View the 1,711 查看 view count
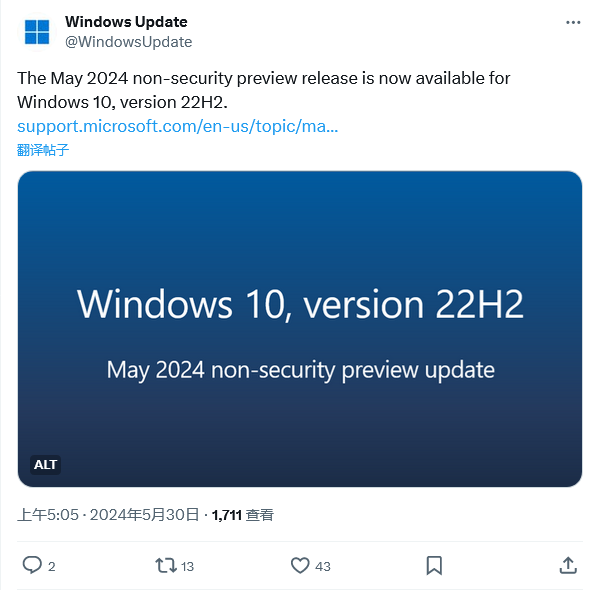The width and height of the screenshot is (598, 590). point(243,515)
